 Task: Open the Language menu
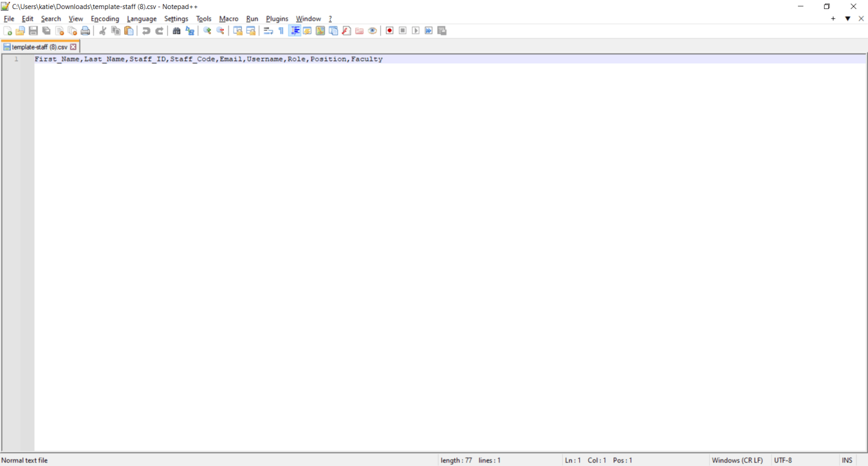(x=141, y=19)
